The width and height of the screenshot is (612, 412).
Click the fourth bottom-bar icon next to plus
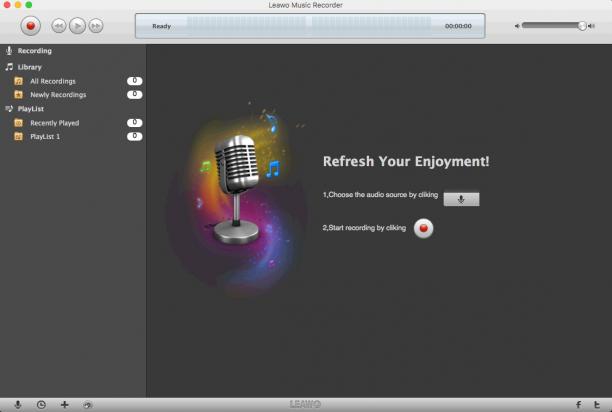point(88,405)
